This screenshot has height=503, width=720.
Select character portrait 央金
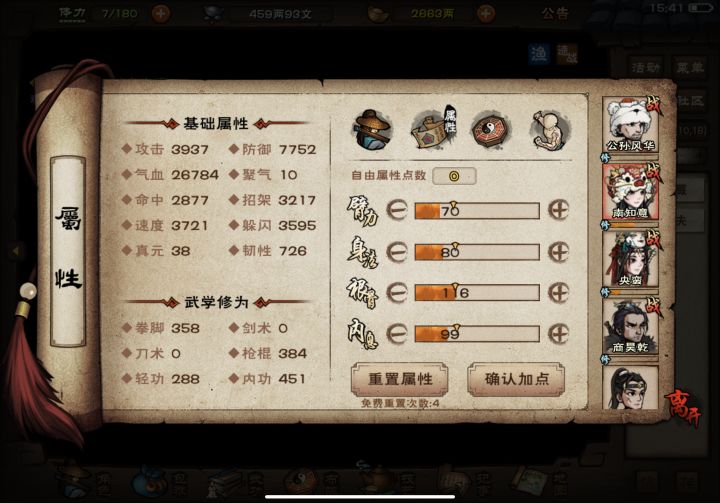pos(630,260)
